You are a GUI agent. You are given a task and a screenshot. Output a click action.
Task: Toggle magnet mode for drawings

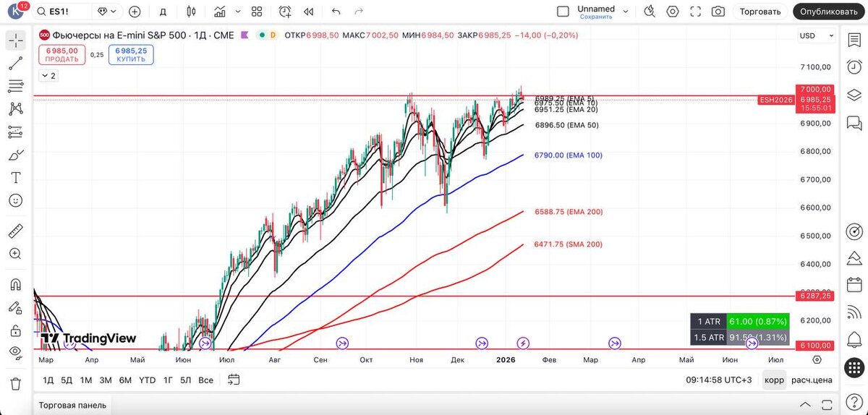click(15, 285)
